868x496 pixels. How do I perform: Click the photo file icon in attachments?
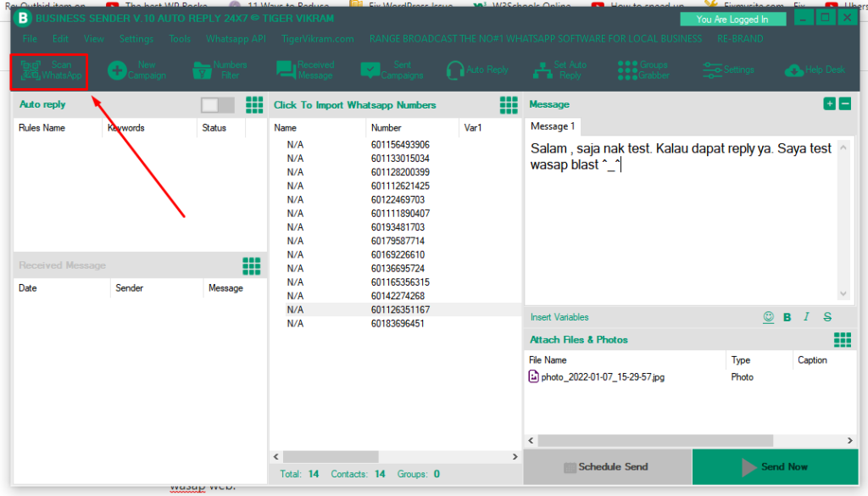click(x=533, y=377)
